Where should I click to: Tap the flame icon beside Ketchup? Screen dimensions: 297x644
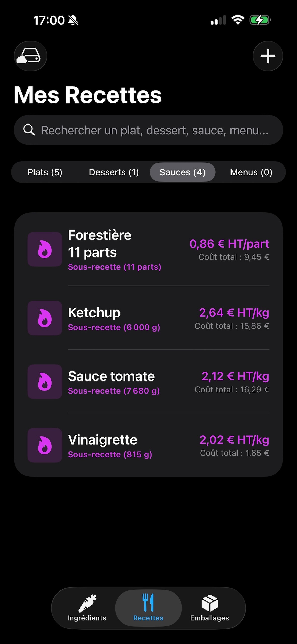(45, 318)
